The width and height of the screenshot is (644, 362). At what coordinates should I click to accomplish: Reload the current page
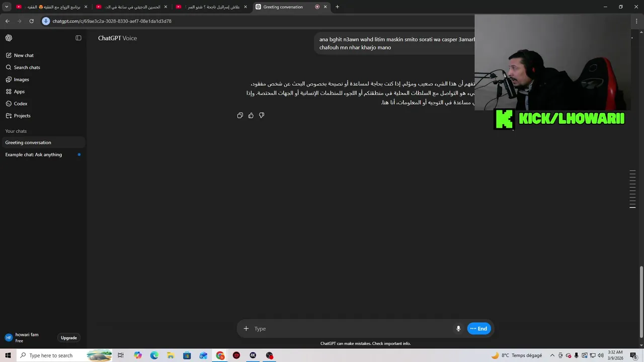31,21
